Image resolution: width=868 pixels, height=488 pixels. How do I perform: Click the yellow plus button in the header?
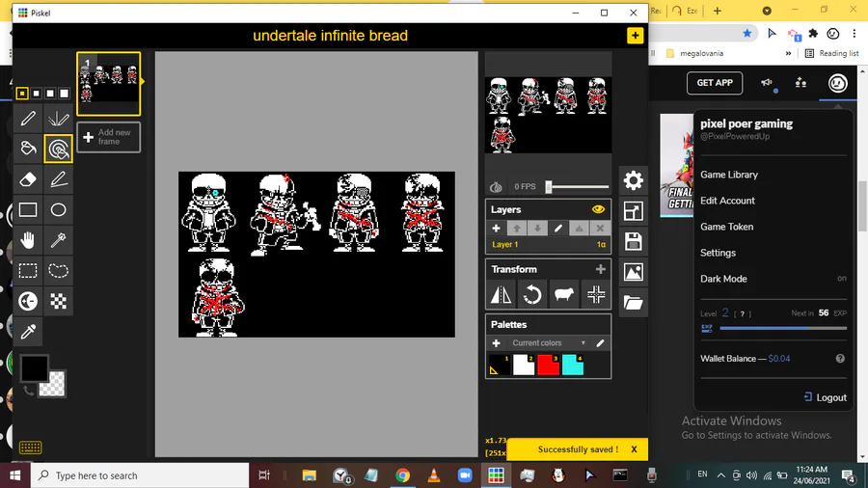point(635,36)
